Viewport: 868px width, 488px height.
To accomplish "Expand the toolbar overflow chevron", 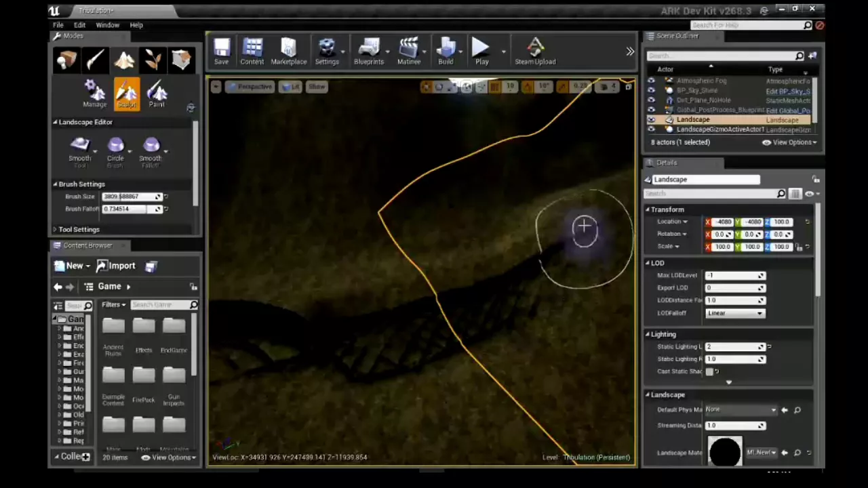I will pyautogui.click(x=630, y=52).
